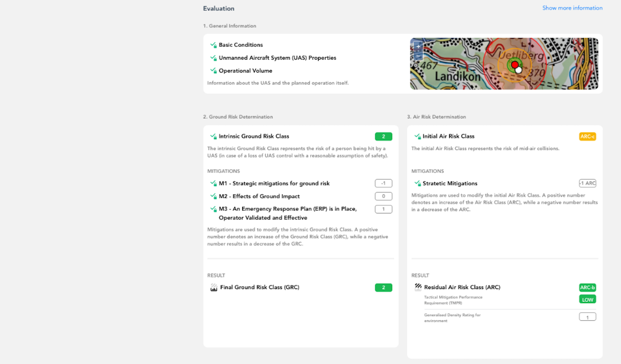Click the -1 ARC mitigation value box
This screenshot has width=621, height=364.
click(588, 183)
